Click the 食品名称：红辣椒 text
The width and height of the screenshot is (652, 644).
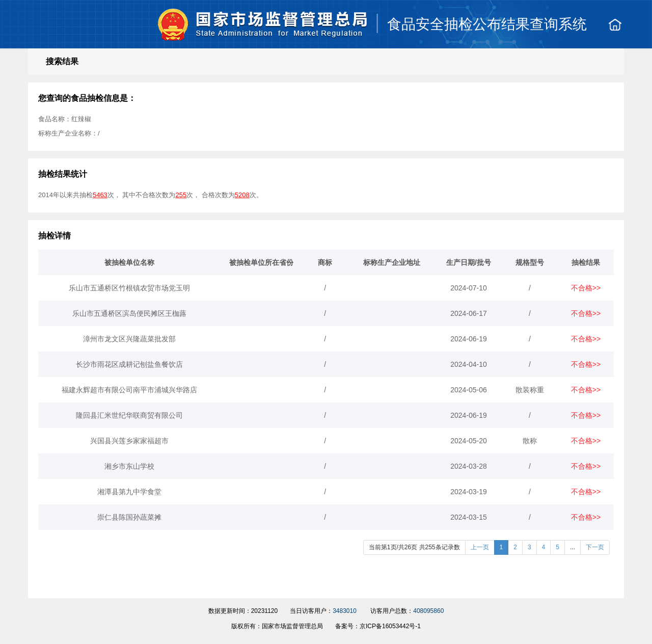[x=65, y=119]
